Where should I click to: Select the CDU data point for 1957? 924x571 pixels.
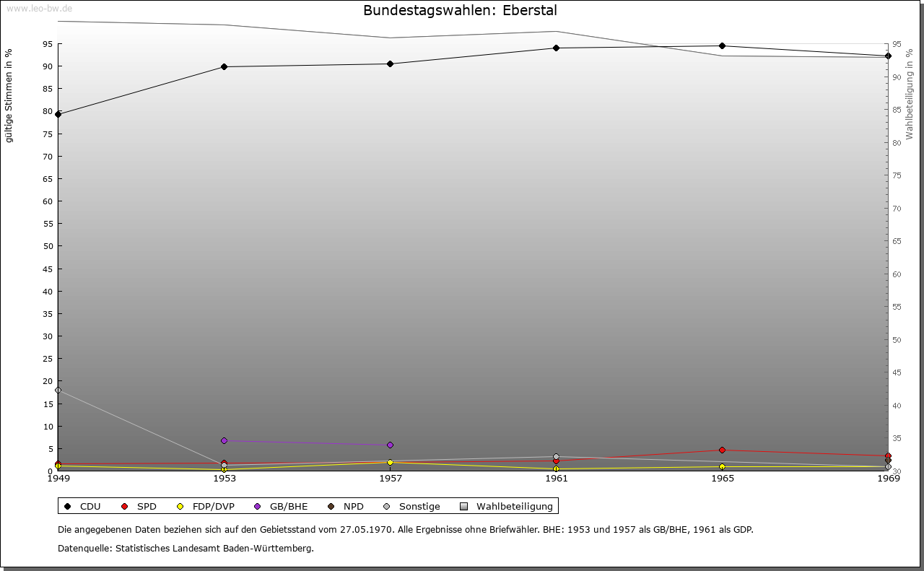tap(390, 64)
